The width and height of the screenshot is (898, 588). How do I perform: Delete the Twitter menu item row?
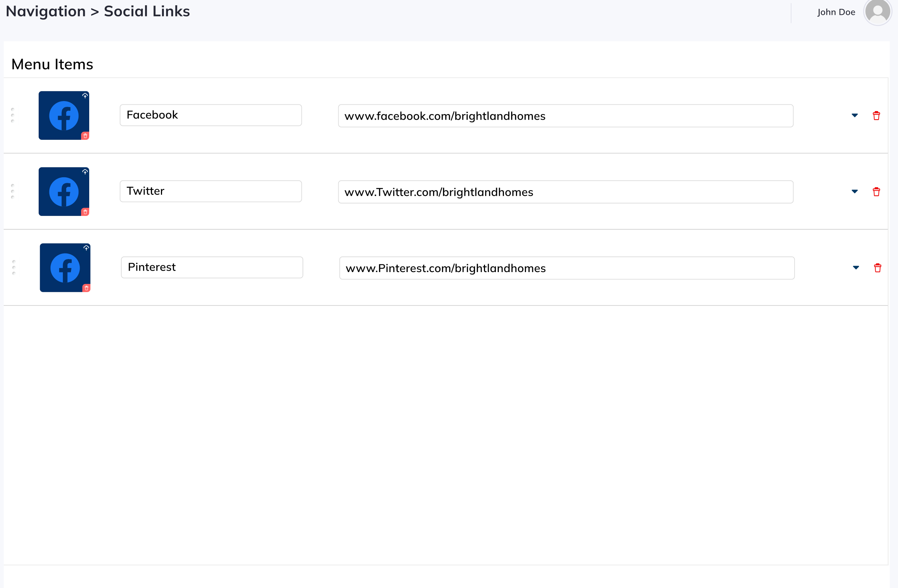tap(876, 192)
